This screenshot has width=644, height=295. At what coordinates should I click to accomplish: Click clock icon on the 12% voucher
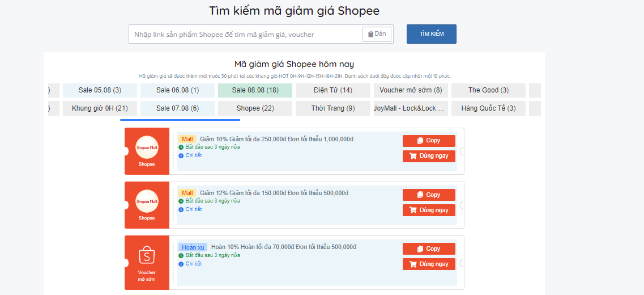[181, 201]
